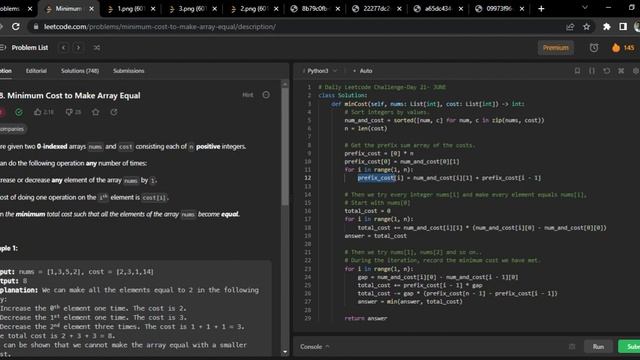Reload the LeetCode page
Image resolution: width=640 pixels, height=360 pixels.
tap(16, 27)
